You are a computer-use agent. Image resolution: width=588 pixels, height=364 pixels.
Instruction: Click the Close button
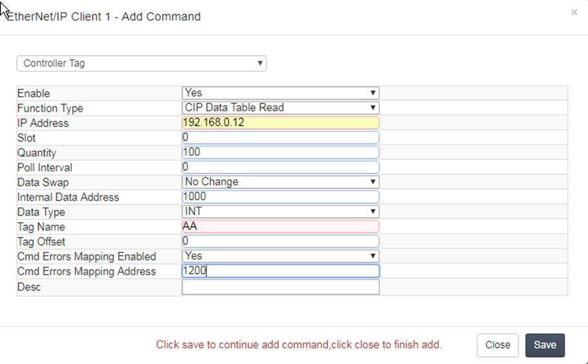[498, 345]
